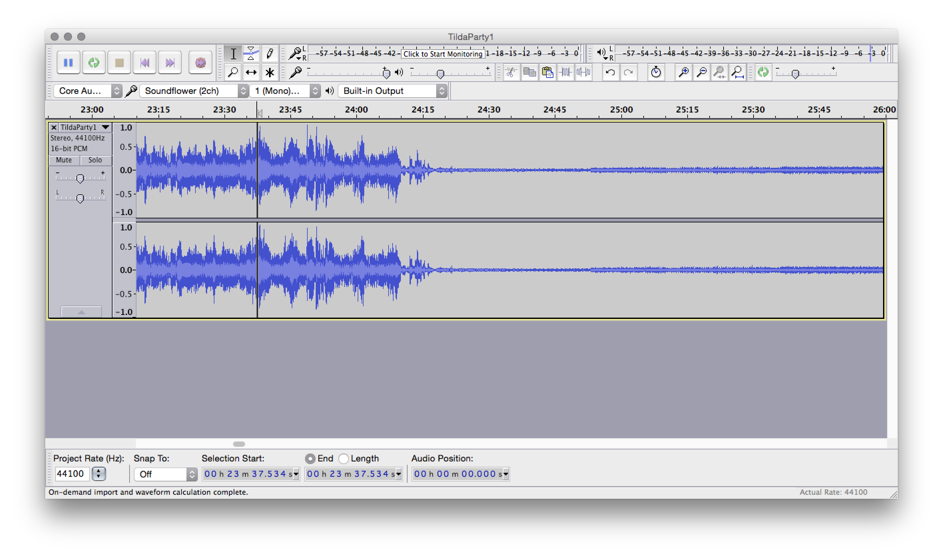The width and height of the screenshot is (943, 560).
Task: Select the Envelope tool
Action: point(251,54)
